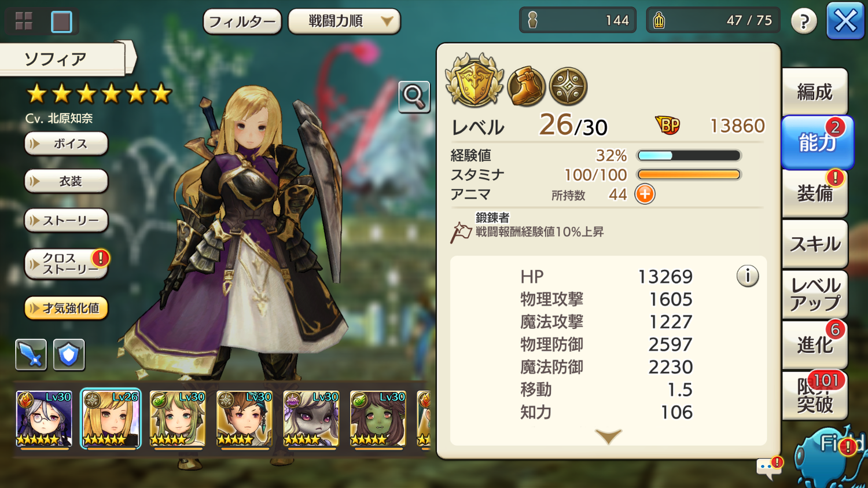The width and height of the screenshot is (868, 488).
Task: Open the chat bubble icon
Action: pyautogui.click(x=769, y=467)
